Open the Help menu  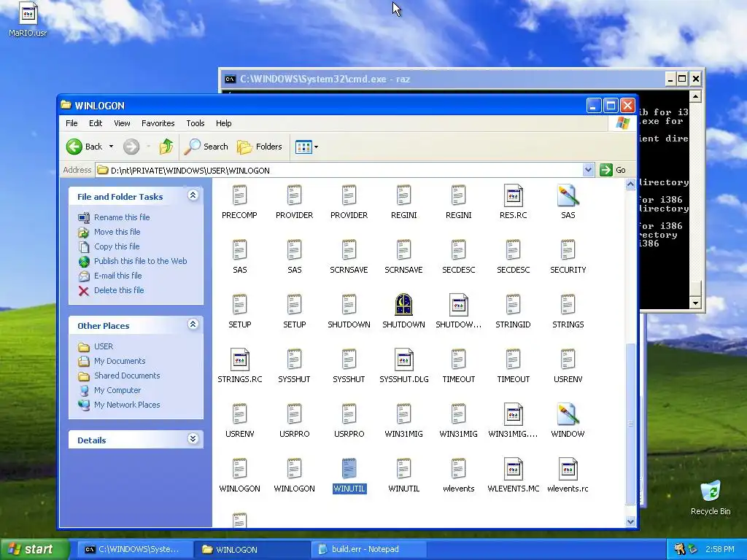point(223,123)
